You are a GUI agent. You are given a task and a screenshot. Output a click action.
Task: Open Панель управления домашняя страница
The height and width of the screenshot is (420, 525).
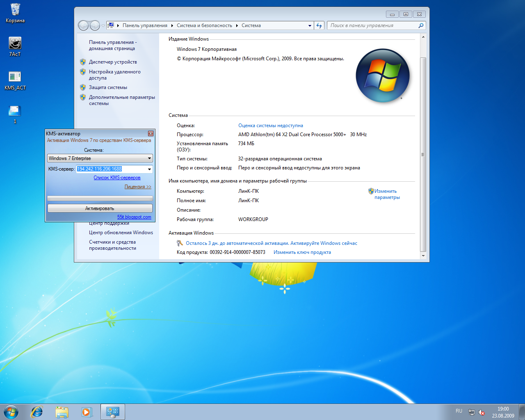pyautogui.click(x=113, y=45)
